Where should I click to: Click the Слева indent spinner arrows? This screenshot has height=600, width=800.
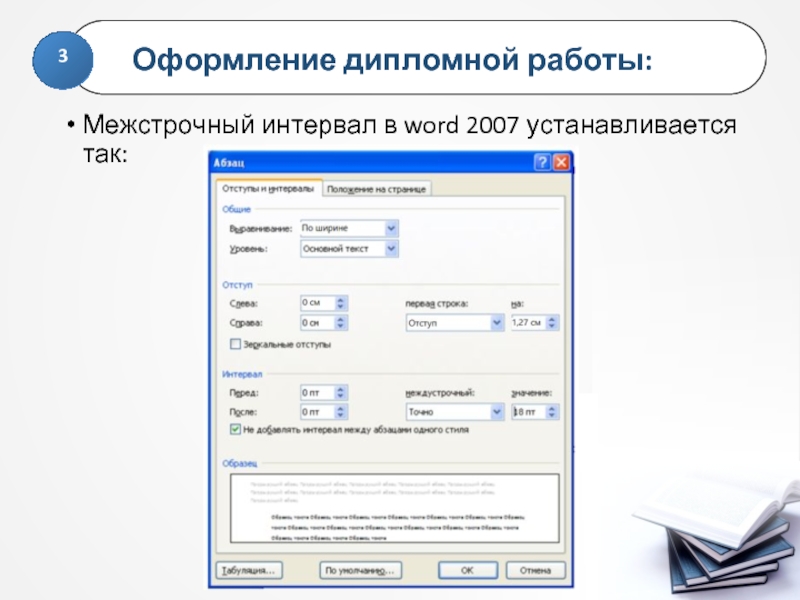coord(341,303)
